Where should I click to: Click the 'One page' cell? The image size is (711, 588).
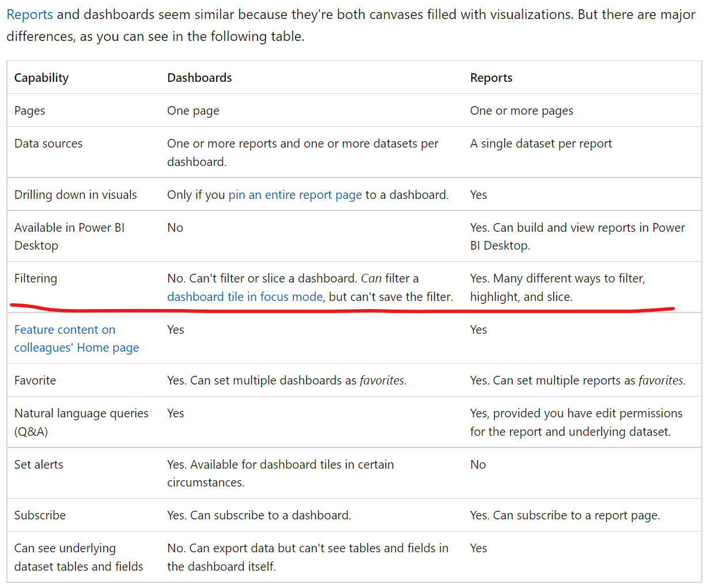[x=193, y=111]
